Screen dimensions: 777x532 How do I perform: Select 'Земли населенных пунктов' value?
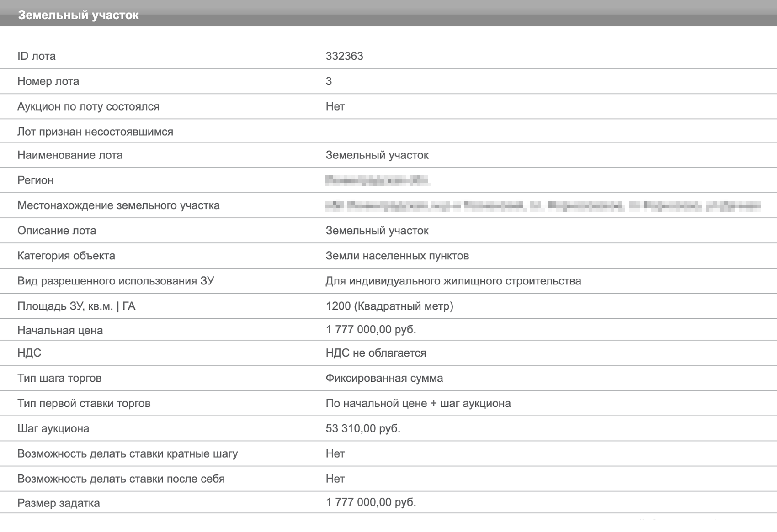[397, 256]
